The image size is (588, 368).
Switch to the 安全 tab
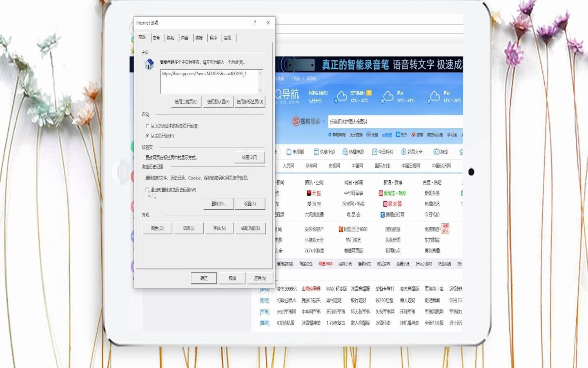tap(156, 38)
